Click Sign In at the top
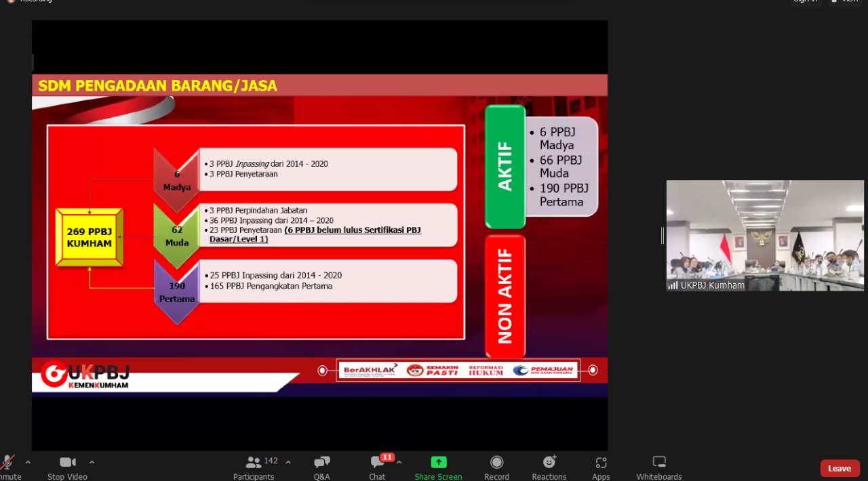Viewport: 868px width, 481px height. click(805, 1)
